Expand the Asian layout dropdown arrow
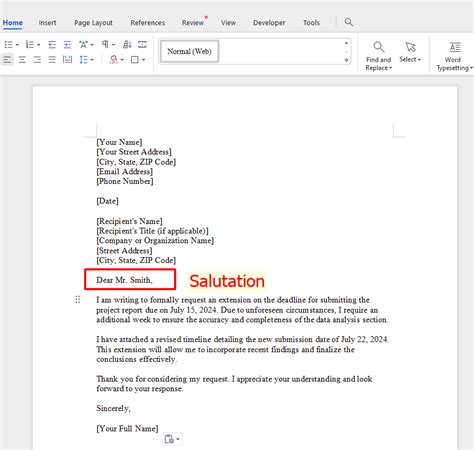This screenshot has width=474, height=450. coord(92,45)
